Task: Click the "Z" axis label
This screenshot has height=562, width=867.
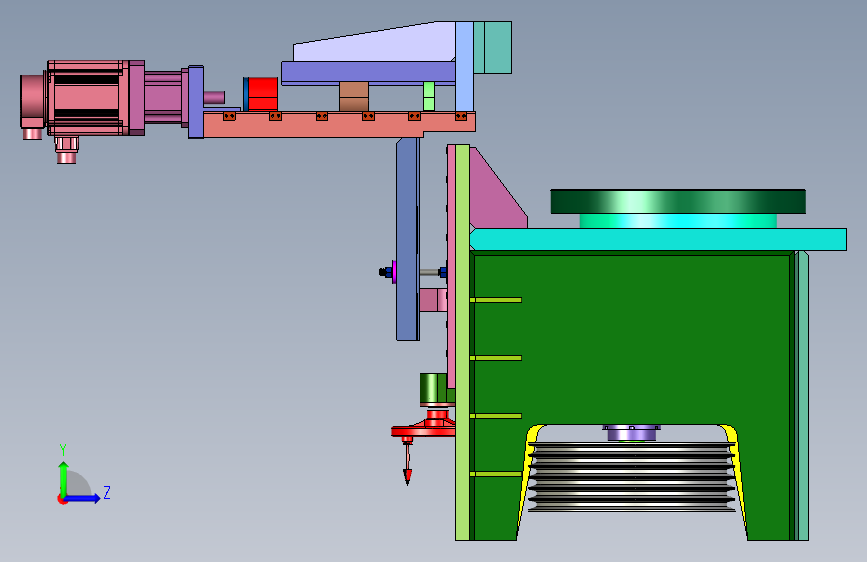Action: point(107,492)
